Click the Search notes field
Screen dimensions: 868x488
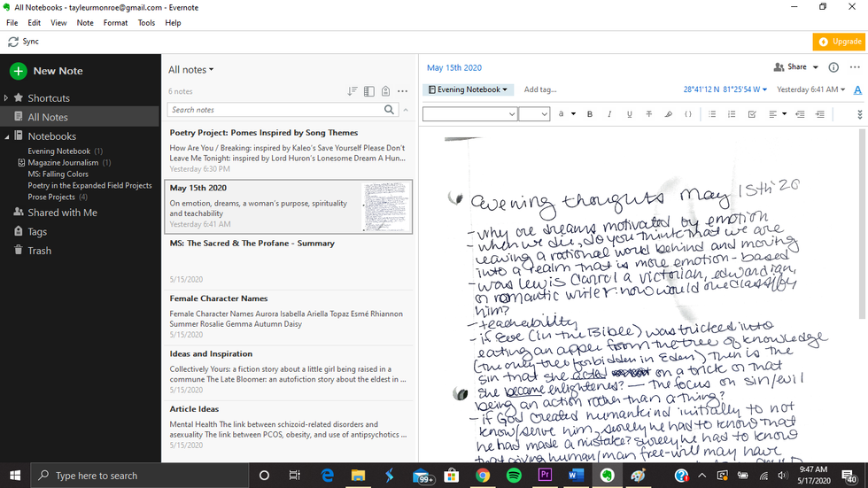275,110
